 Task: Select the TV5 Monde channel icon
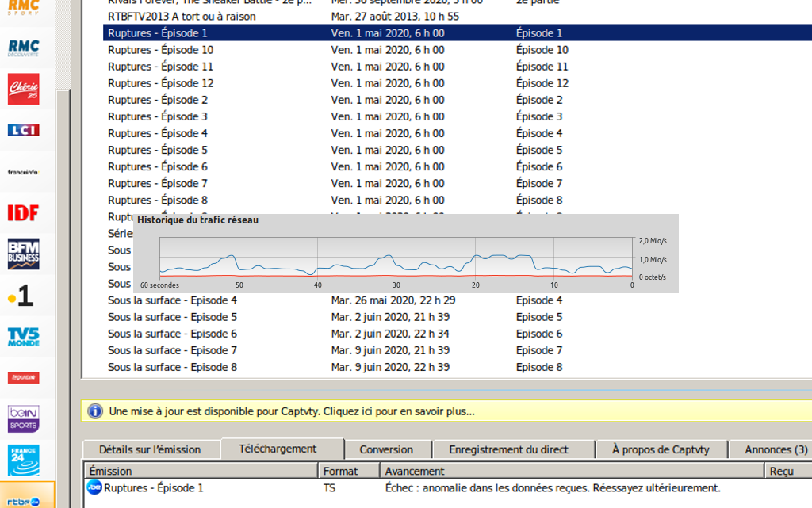pos(23,337)
